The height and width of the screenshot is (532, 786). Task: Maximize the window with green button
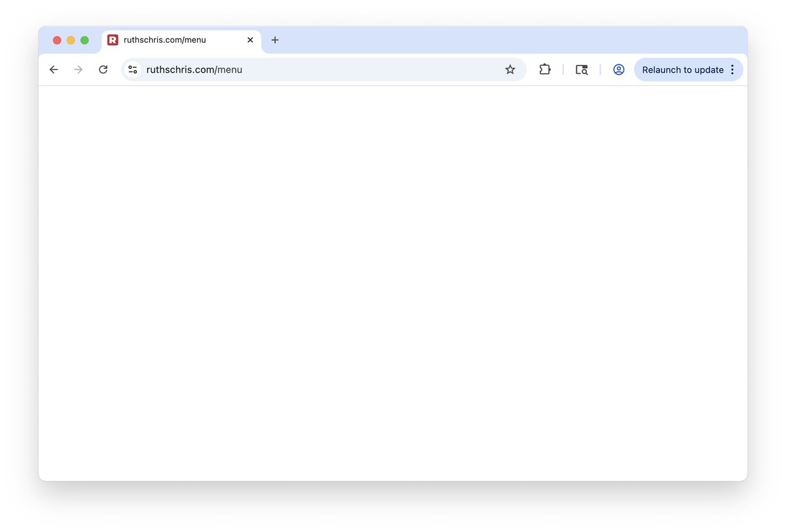tap(84, 40)
